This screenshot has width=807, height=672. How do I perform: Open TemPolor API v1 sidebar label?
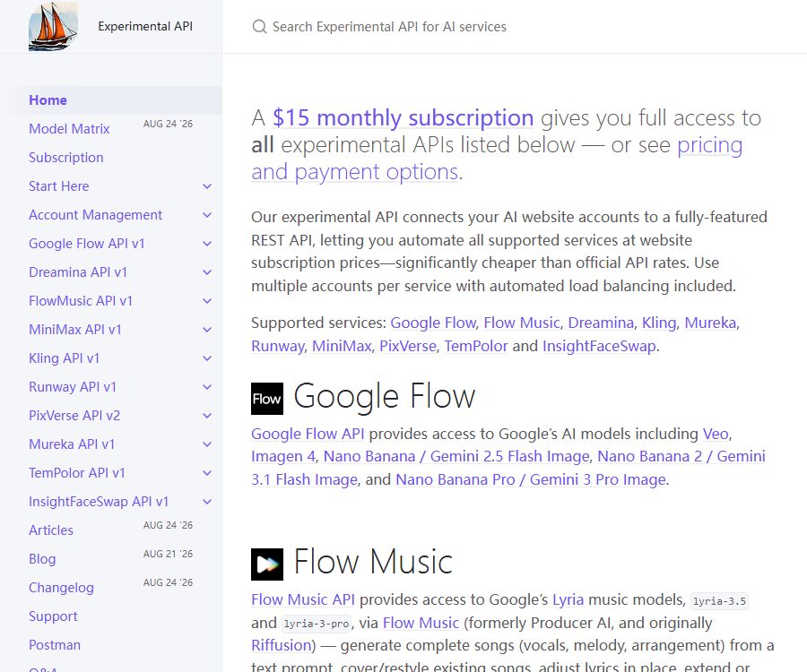(77, 473)
